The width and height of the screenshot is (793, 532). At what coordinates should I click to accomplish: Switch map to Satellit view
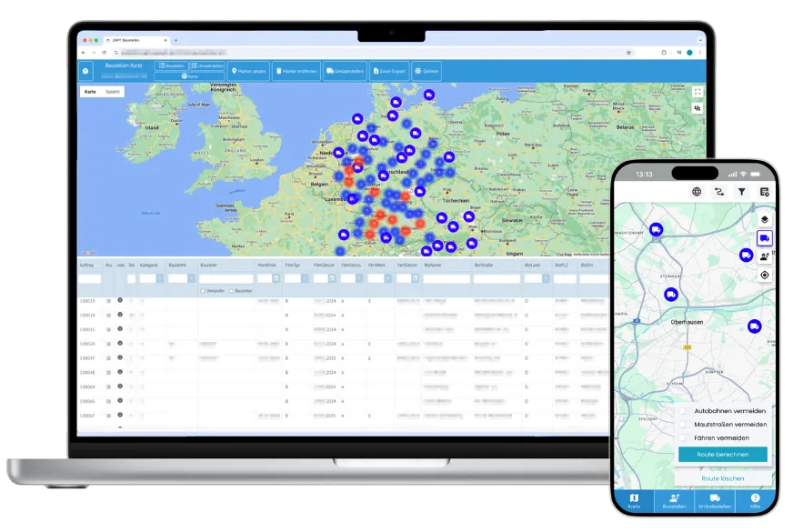(112, 92)
